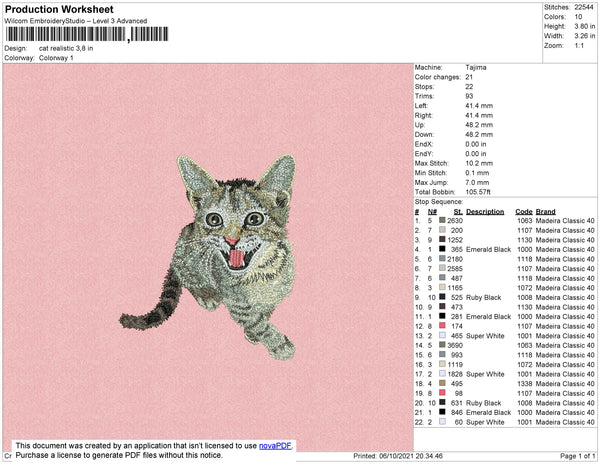Select the black swatch in stop row 4
The image size is (600, 464).
pos(442,249)
